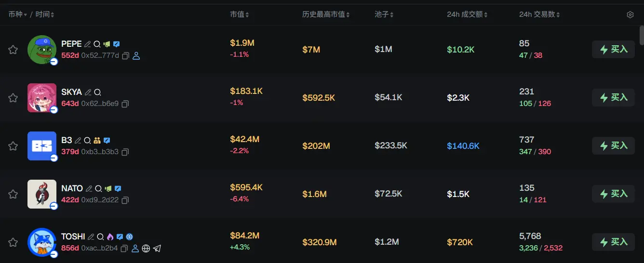The height and width of the screenshot is (263, 644).
Task: Open table settings gear icon
Action: (x=630, y=15)
